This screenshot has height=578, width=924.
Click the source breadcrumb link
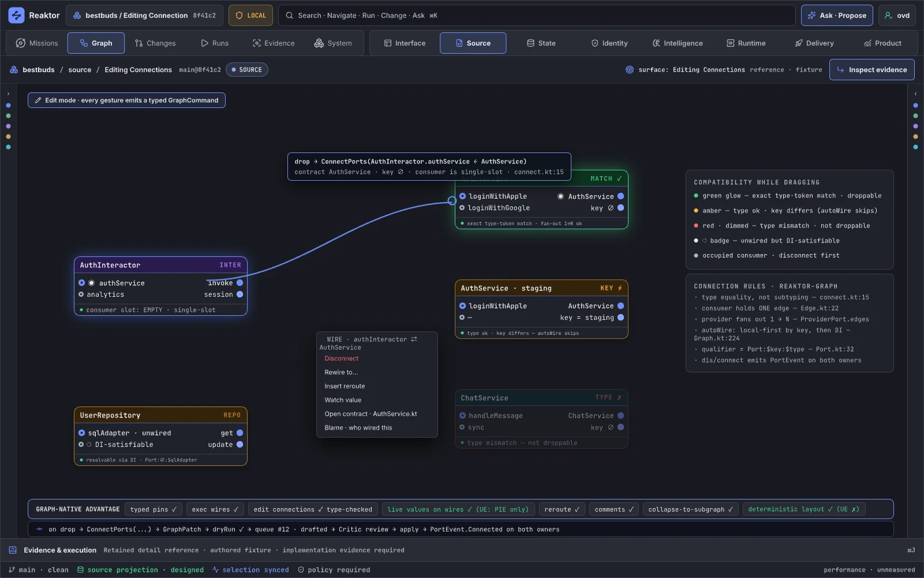coord(80,70)
